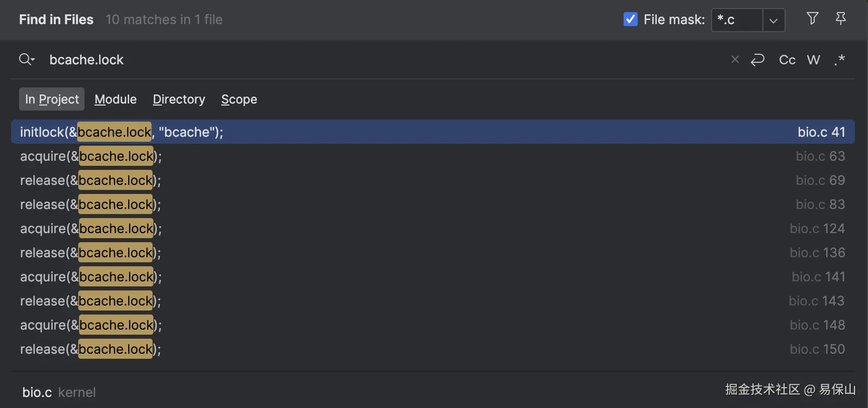Uncheck the File mask checkbox
Viewport: 868px width, 408px height.
631,20
